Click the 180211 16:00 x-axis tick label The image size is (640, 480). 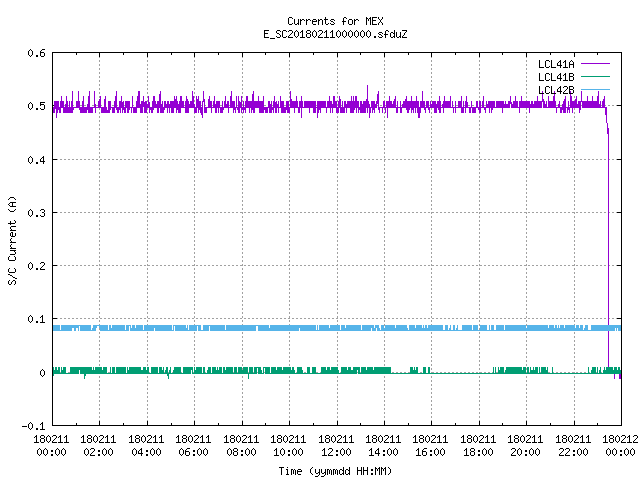pyautogui.click(x=431, y=446)
